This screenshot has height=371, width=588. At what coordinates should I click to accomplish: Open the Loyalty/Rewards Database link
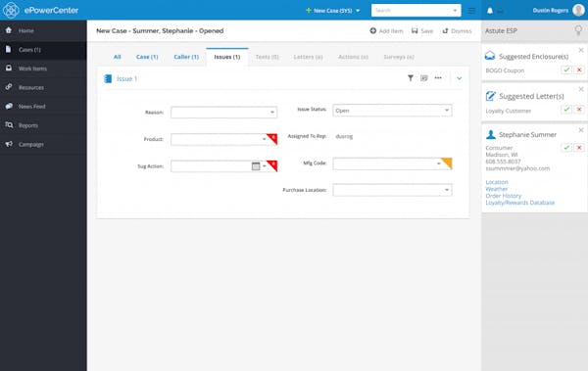point(519,203)
